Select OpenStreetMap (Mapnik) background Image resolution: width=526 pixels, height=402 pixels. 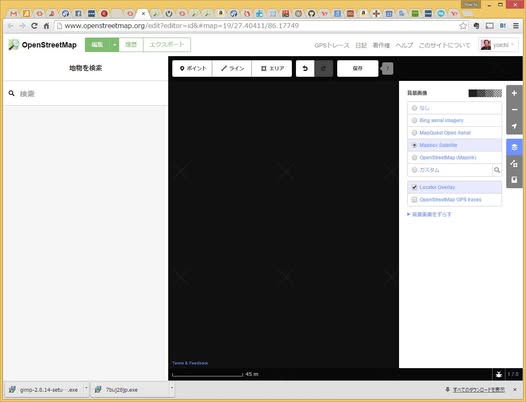[x=455, y=158]
